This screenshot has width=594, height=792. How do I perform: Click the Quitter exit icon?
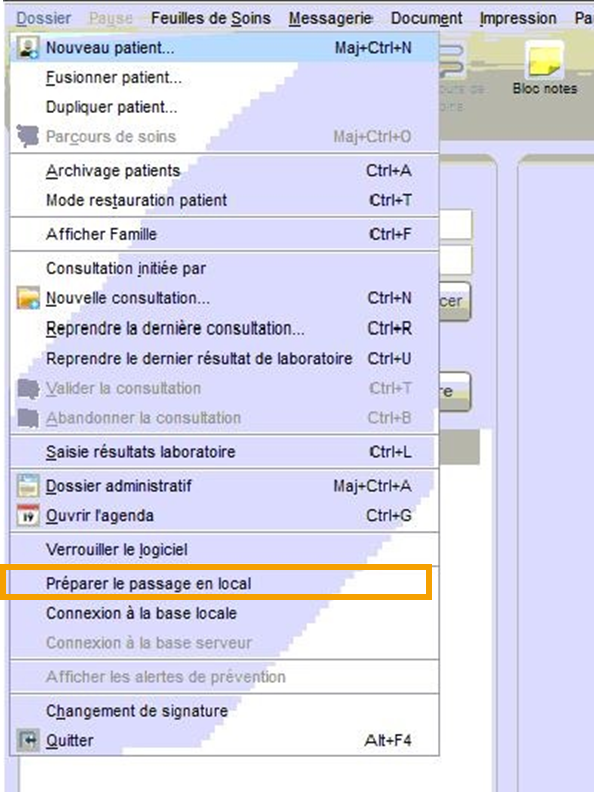(28, 740)
